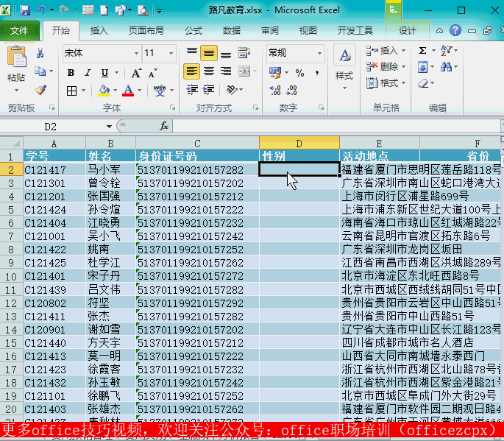Open the paste options arrow
Viewport: 504px width, 441px height.
click(16, 91)
